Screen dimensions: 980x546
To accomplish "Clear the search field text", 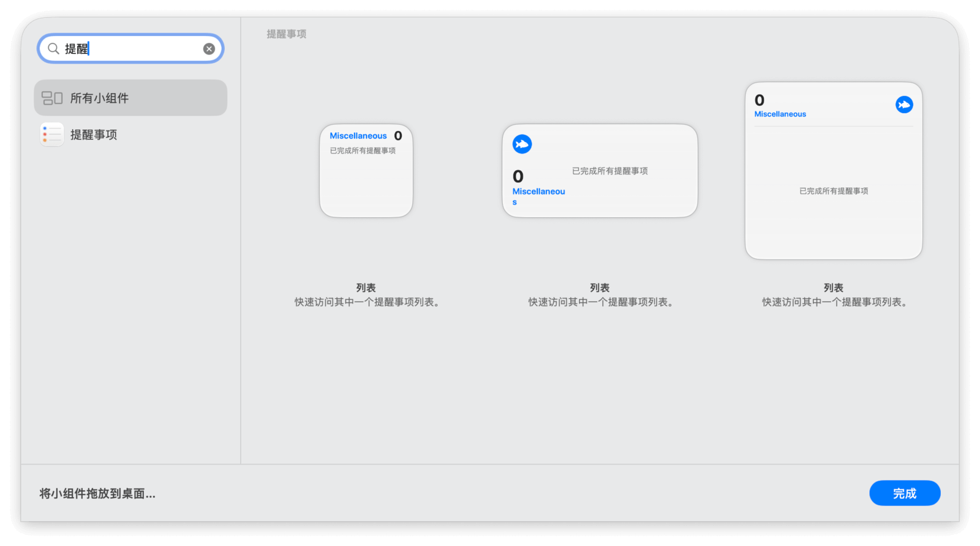I will click(209, 49).
